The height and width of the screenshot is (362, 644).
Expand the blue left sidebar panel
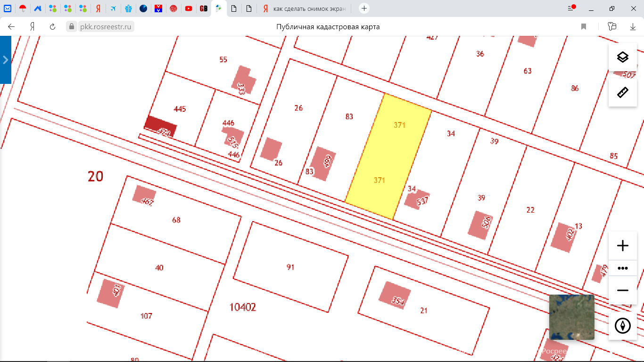pos(5,60)
